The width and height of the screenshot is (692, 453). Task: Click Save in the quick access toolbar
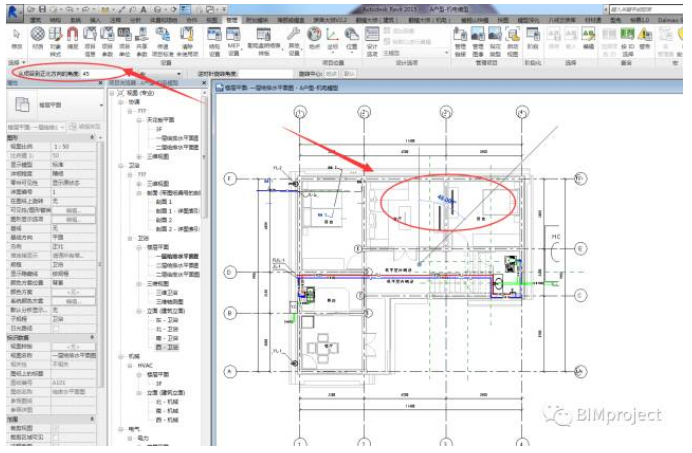click(42, 9)
